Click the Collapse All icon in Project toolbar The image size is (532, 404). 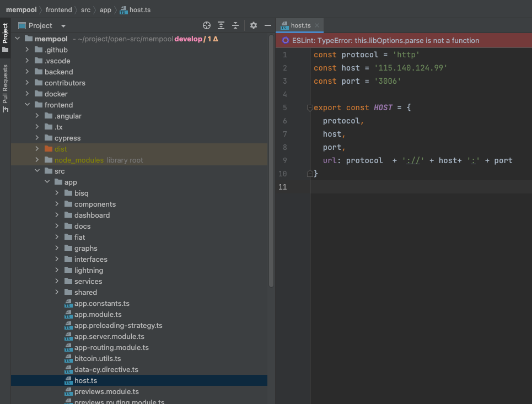235,25
